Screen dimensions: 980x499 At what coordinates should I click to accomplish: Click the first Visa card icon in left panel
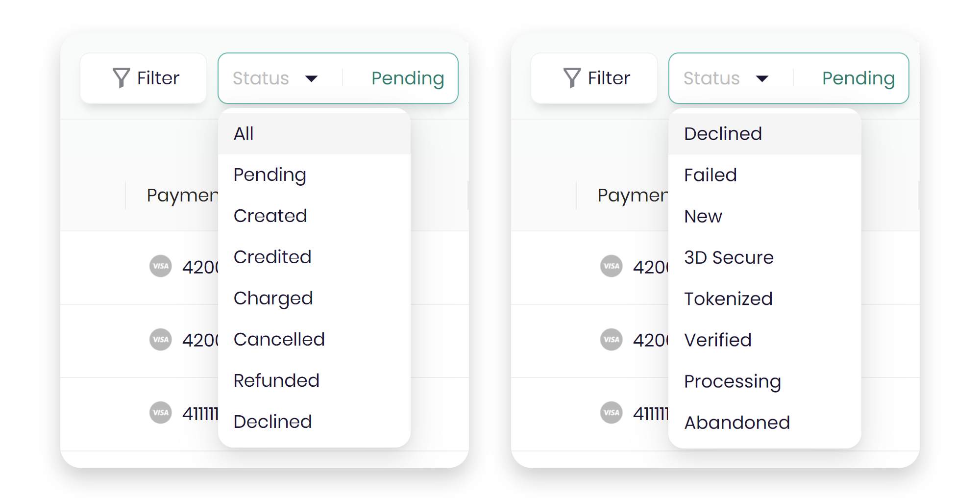(161, 266)
